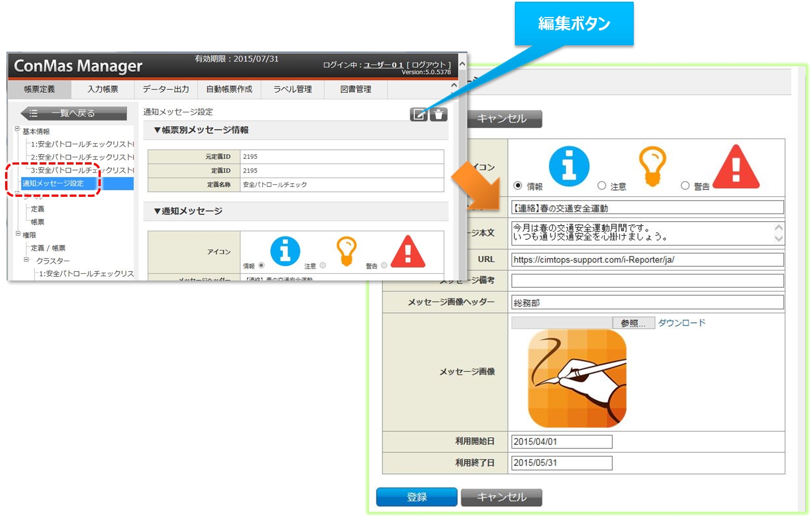Image resolution: width=812 pixels, height=518 pixels.
Task: Click 利用開始日 field 2015/04/01
Action: [x=561, y=442]
